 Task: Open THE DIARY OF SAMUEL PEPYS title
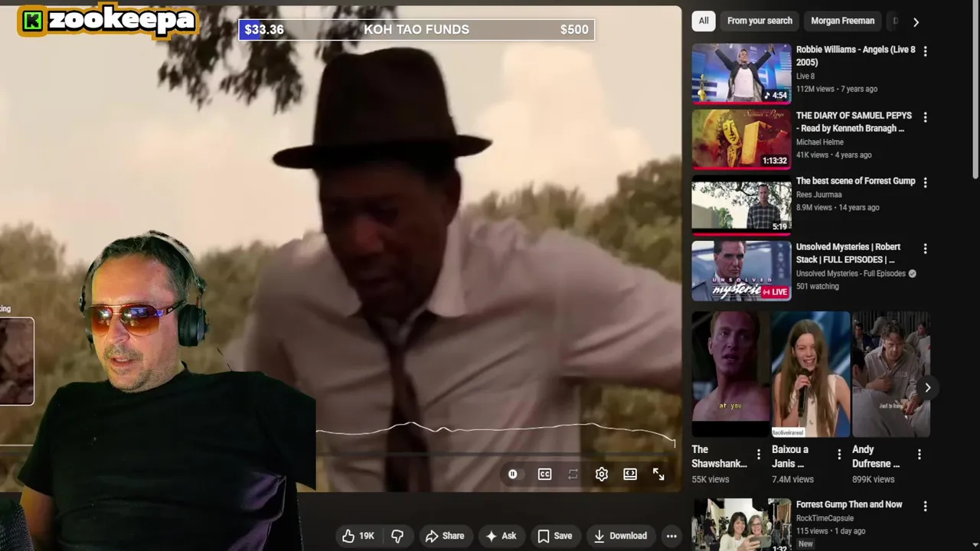pyautogui.click(x=854, y=122)
